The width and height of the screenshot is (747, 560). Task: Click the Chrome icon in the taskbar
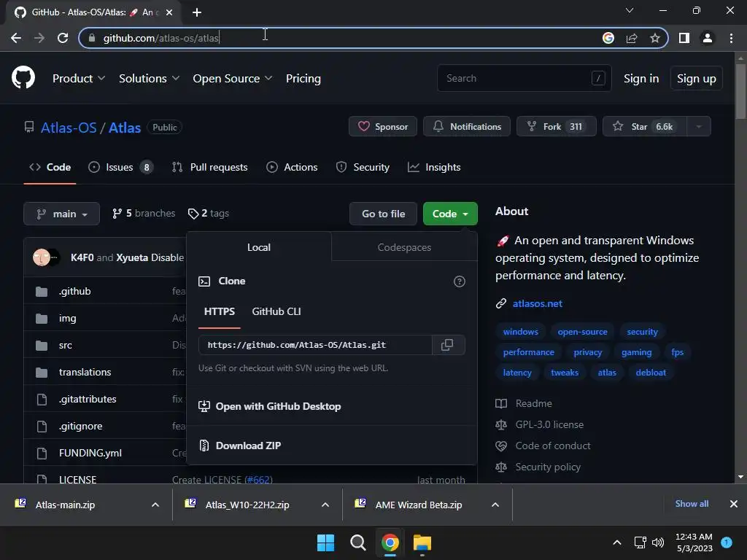(390, 542)
